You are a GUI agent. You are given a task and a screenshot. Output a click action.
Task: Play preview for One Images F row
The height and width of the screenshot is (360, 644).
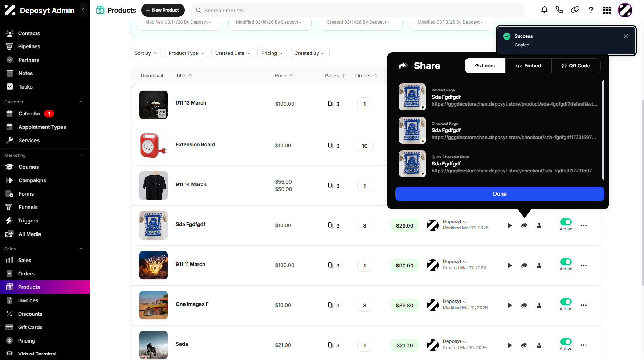pos(510,305)
